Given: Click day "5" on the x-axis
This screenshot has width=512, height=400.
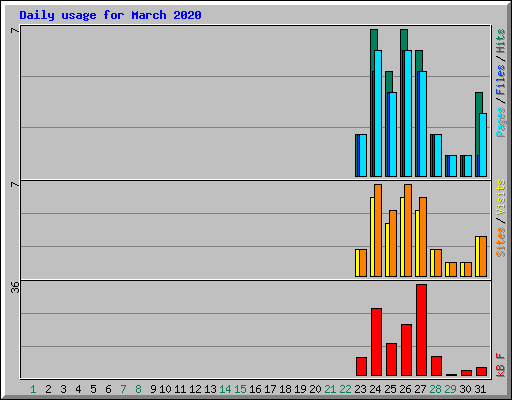Looking at the screenshot, I should [93, 389].
